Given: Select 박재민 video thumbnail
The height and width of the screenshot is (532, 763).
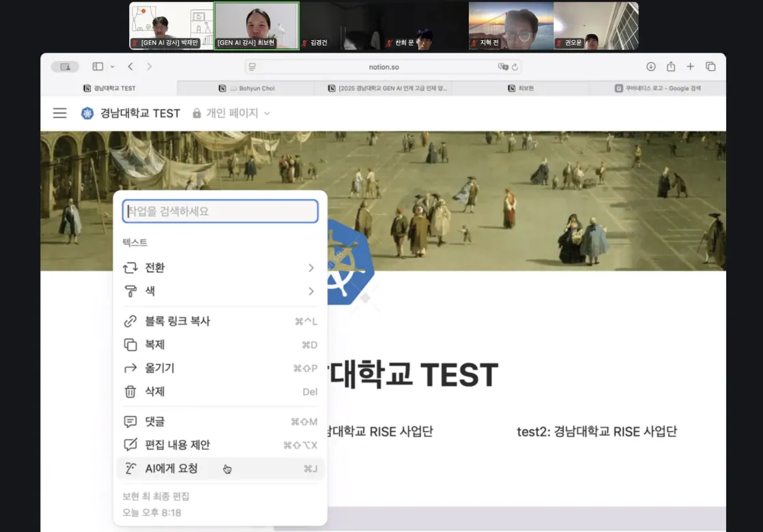Looking at the screenshot, I should [171, 26].
